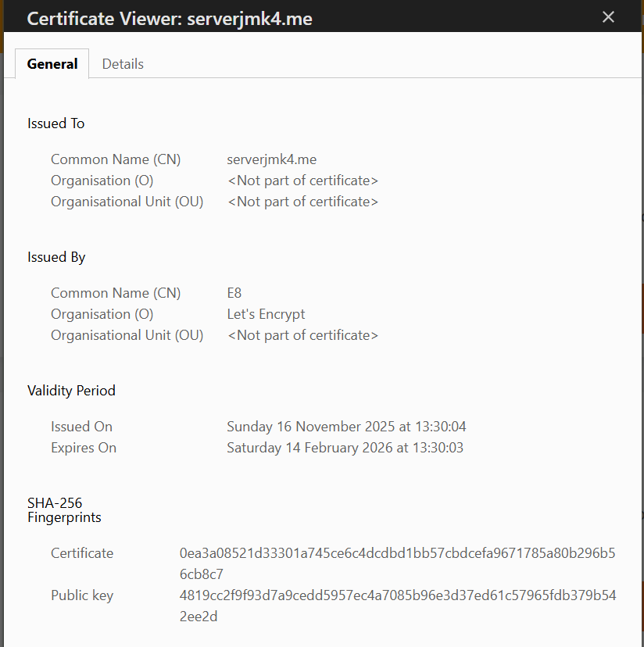Click the Public key fingerprint row label
644x647 pixels.
tap(82, 595)
